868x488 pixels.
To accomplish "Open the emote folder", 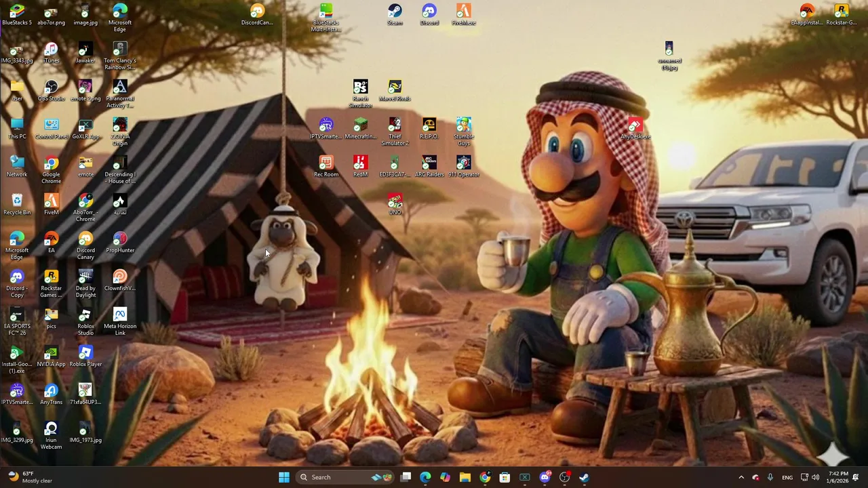I will click(85, 167).
